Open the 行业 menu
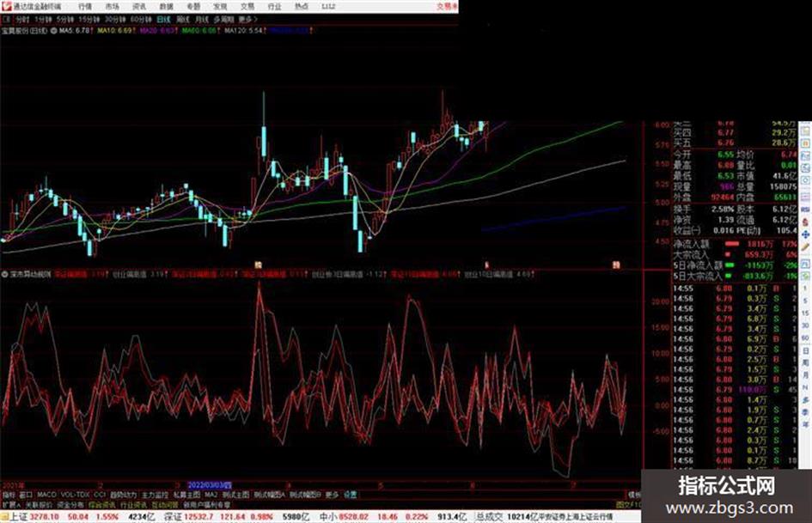 click(274, 7)
